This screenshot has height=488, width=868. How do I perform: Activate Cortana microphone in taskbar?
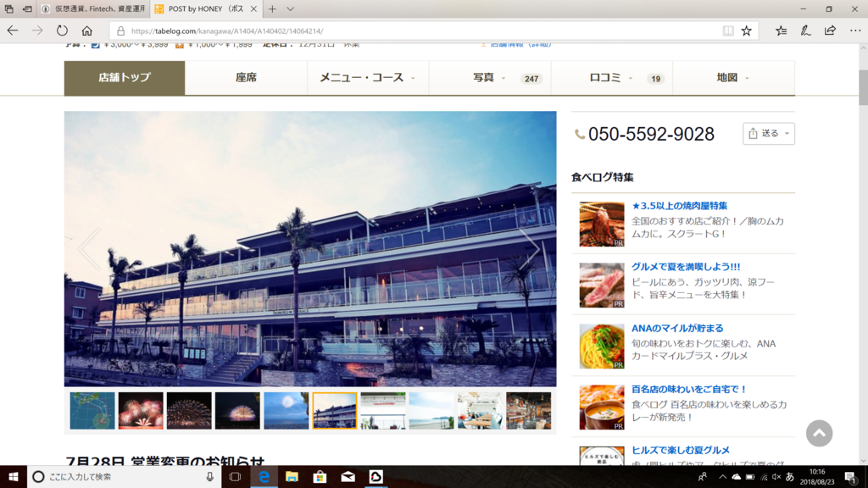[x=210, y=476]
